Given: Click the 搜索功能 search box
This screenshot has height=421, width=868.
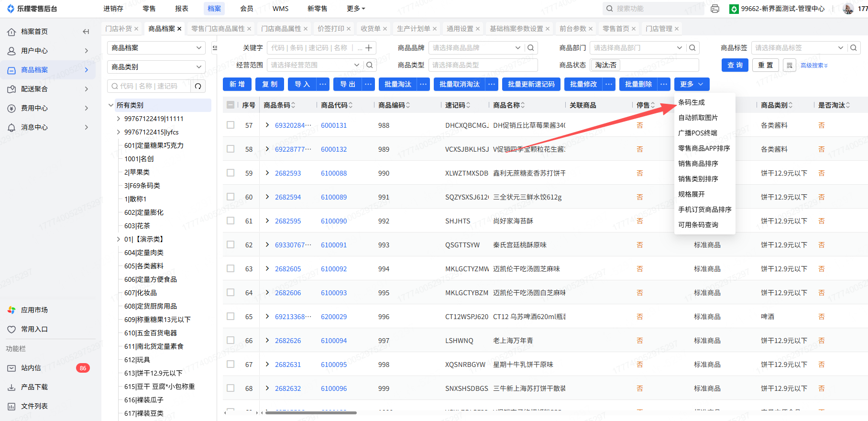Looking at the screenshot, I should pyautogui.click(x=653, y=9).
